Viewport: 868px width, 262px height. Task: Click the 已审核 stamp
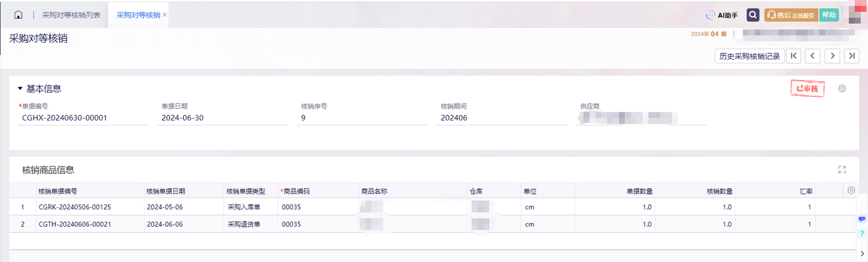807,89
